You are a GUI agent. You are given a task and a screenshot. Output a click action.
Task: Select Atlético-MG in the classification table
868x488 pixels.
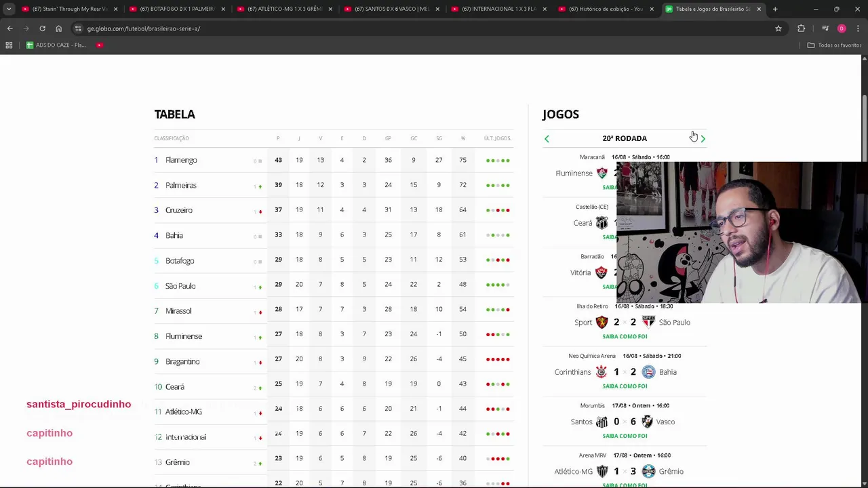(184, 411)
